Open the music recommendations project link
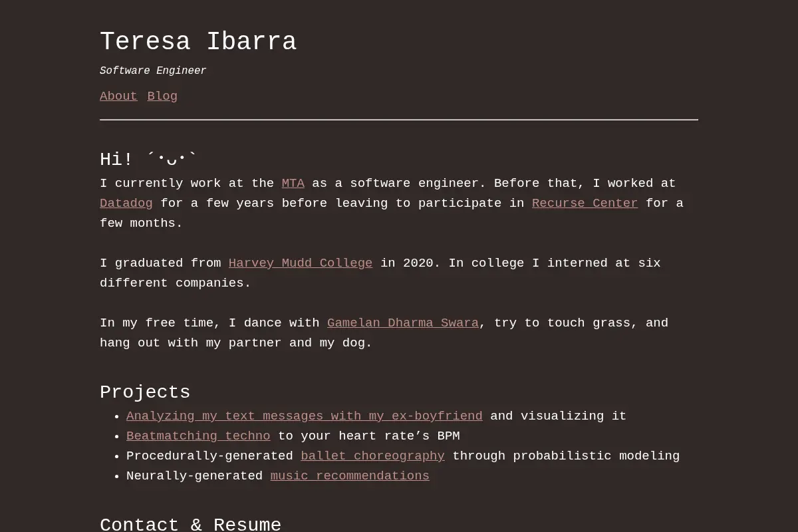Image resolution: width=798 pixels, height=532 pixels. [x=350, y=476]
